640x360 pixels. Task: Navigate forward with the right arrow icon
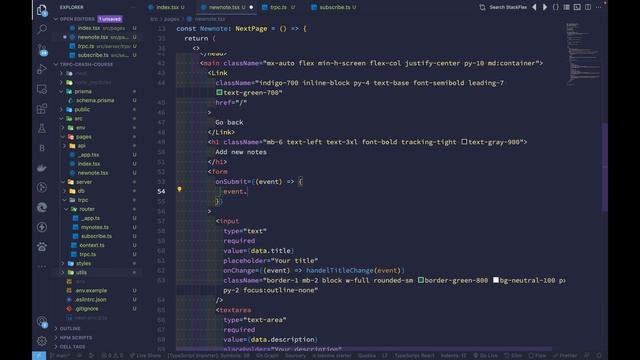[x=545, y=7]
